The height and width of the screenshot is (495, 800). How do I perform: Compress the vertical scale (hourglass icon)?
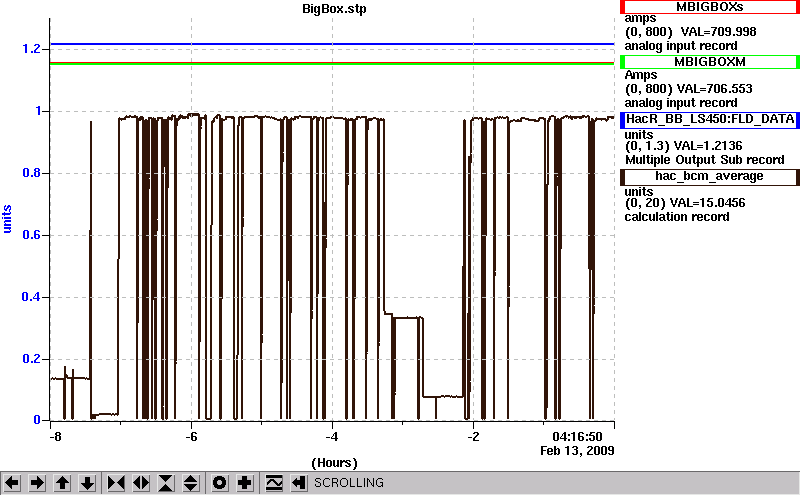coord(166,483)
